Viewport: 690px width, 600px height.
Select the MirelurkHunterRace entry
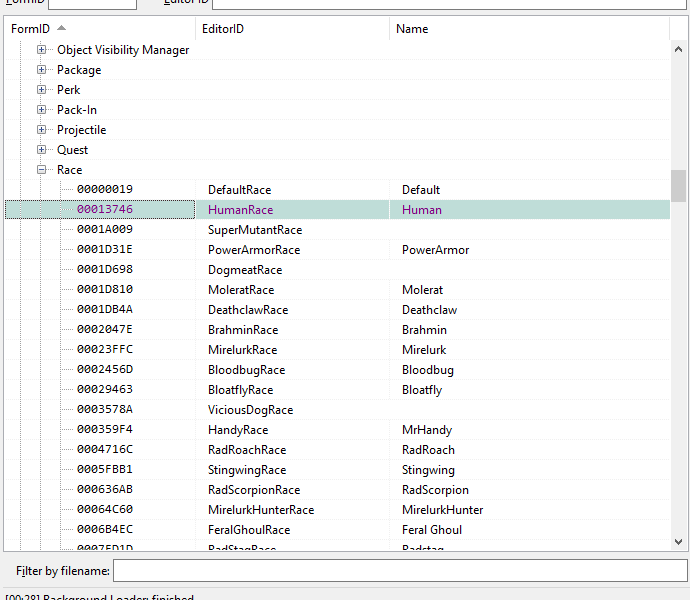pos(261,510)
